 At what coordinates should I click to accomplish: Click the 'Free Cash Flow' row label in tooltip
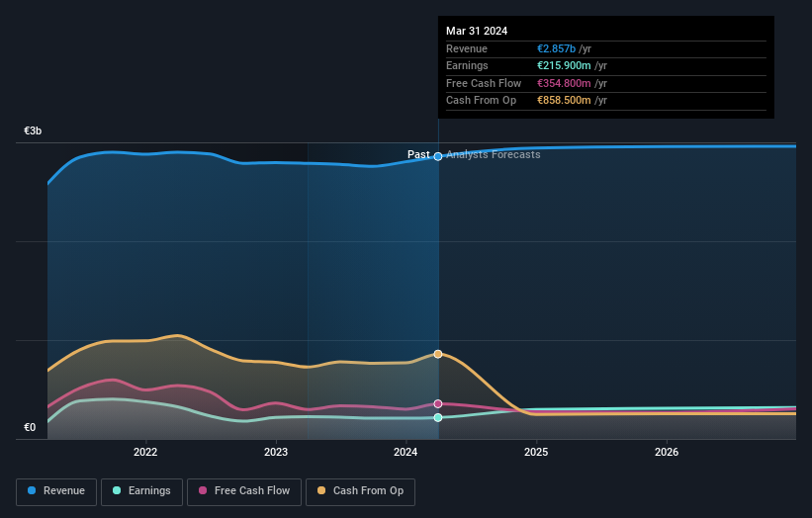pos(484,83)
